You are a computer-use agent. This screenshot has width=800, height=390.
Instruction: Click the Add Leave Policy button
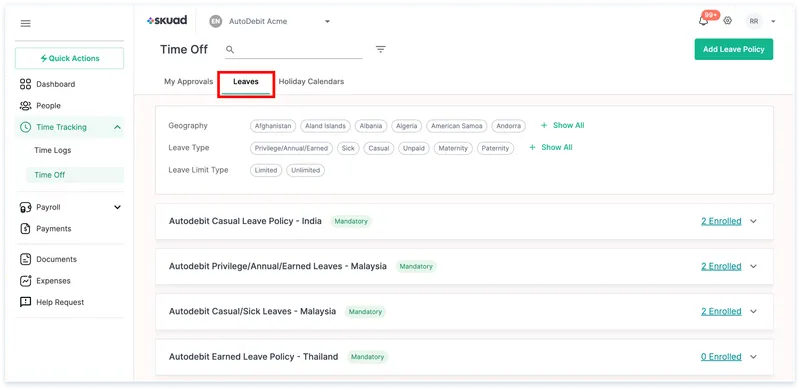pyautogui.click(x=734, y=50)
